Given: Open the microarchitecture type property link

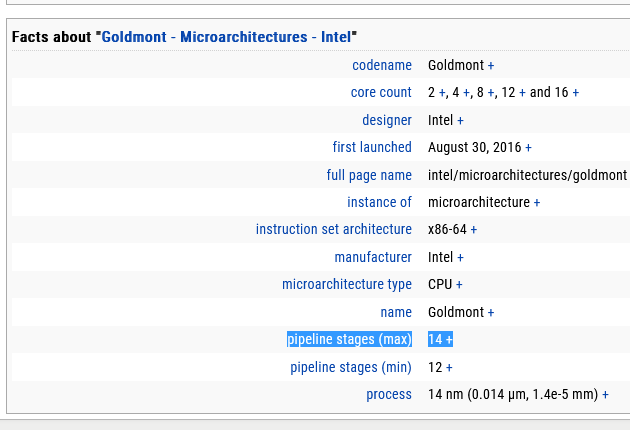Looking at the screenshot, I should 346,285.
